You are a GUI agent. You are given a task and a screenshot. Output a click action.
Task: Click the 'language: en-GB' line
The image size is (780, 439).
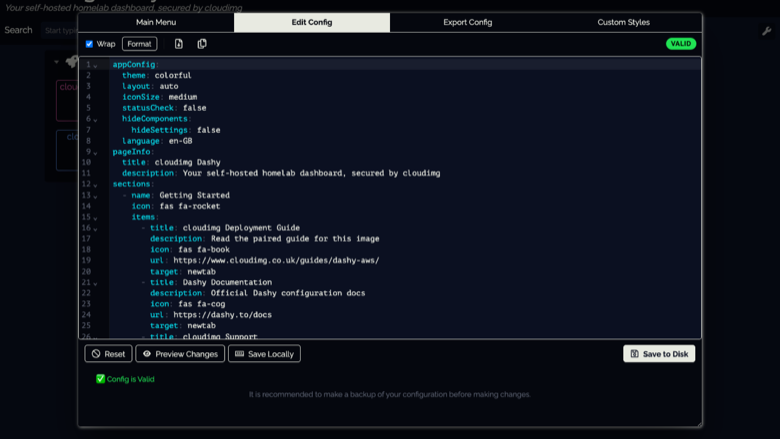point(157,141)
